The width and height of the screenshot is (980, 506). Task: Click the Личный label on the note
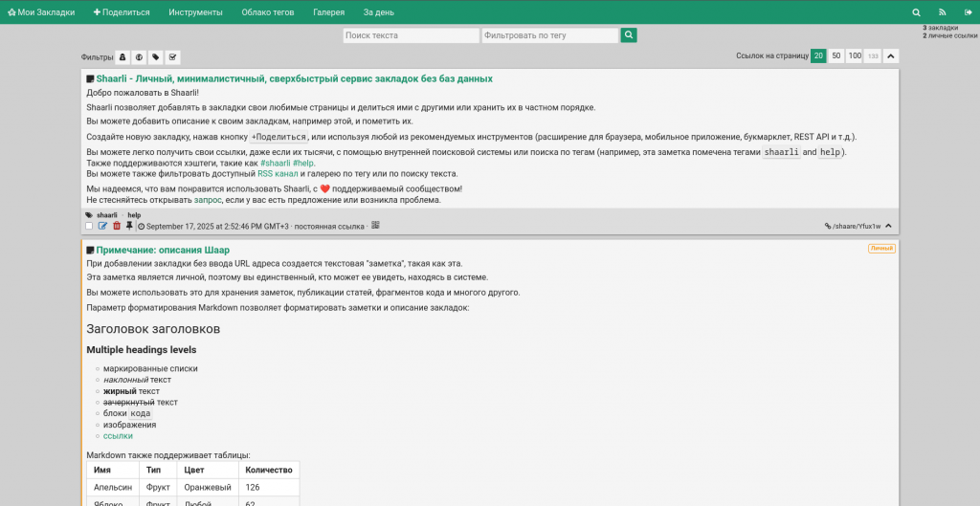[x=881, y=249]
